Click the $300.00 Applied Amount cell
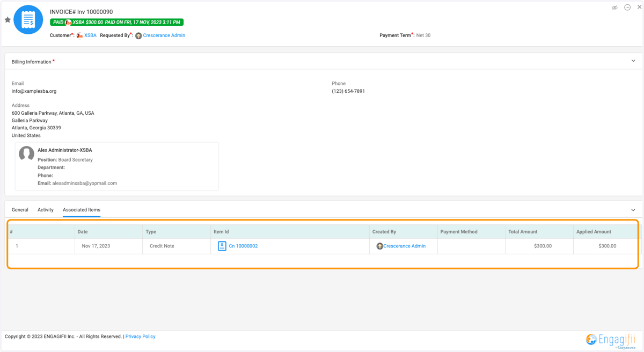The height and width of the screenshot is (352, 644). point(607,246)
